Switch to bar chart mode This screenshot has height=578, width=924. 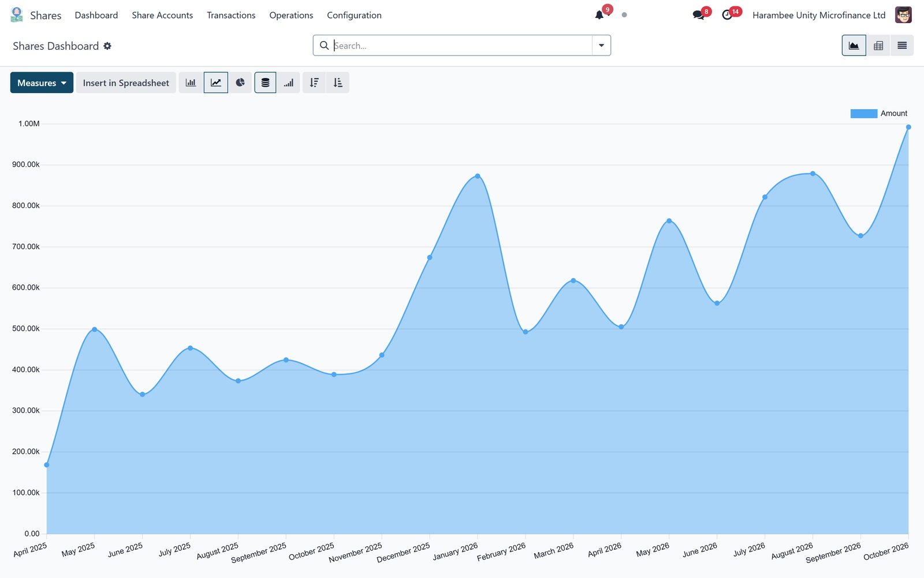(x=191, y=83)
